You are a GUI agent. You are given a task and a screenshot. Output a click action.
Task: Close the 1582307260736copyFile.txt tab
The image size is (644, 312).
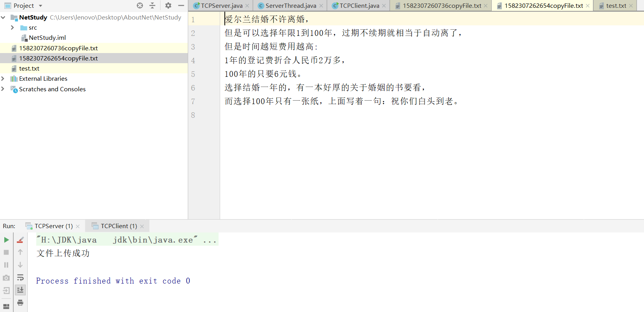pyautogui.click(x=485, y=6)
